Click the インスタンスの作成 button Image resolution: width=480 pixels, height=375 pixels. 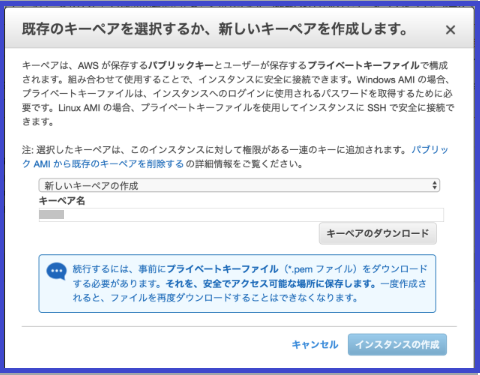[397, 344]
